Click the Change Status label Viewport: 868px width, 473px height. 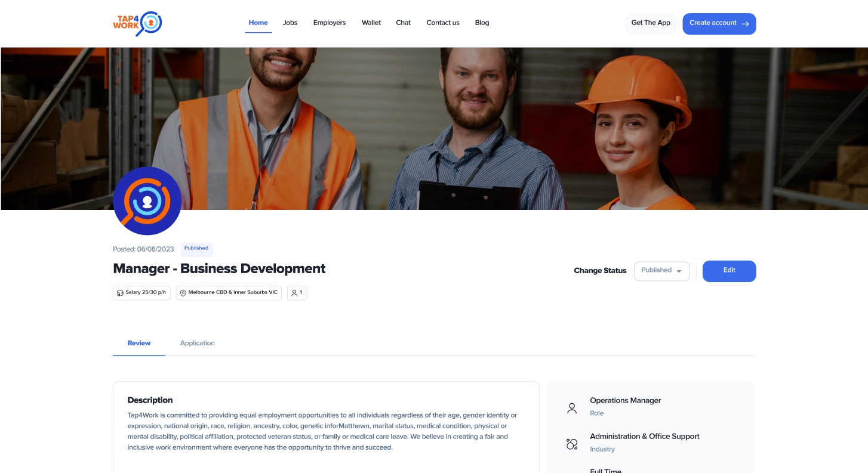point(600,271)
